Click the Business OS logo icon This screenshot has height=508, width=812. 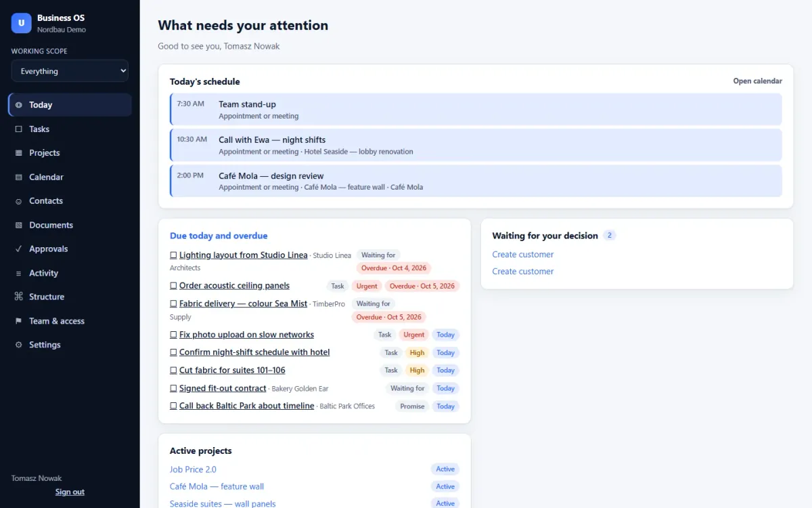pos(21,23)
